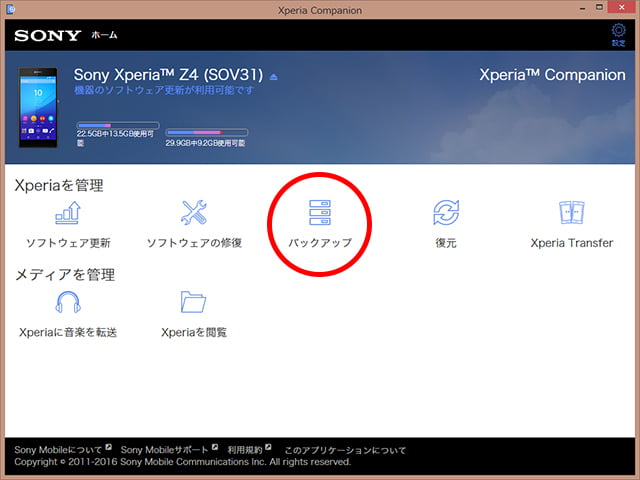Click the Xperia Z4 phone thumbnail
This screenshot has width=640, height=480.
[x=39, y=107]
